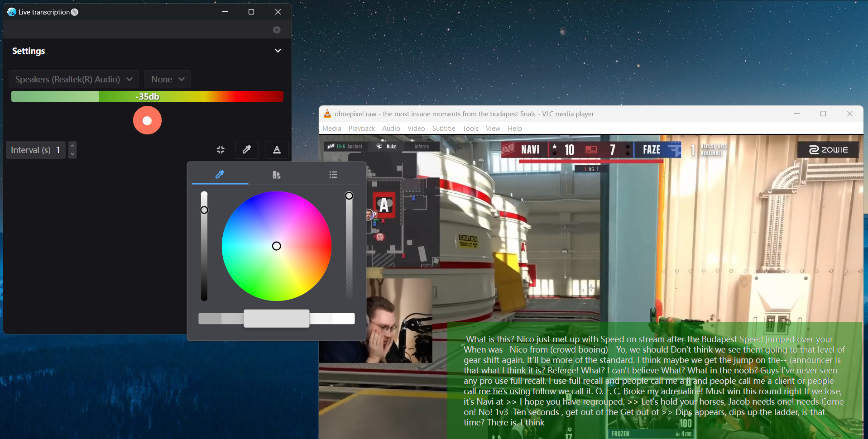Collapse the Settings section chevron
This screenshot has height=439, width=868.
pos(278,51)
